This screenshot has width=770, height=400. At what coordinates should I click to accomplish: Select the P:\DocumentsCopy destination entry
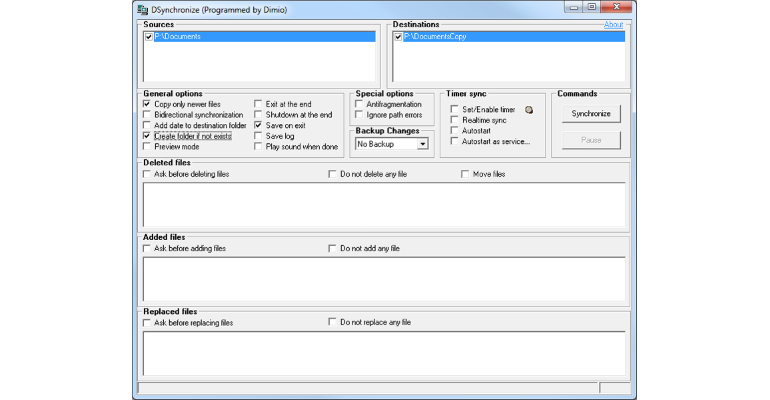[514, 36]
